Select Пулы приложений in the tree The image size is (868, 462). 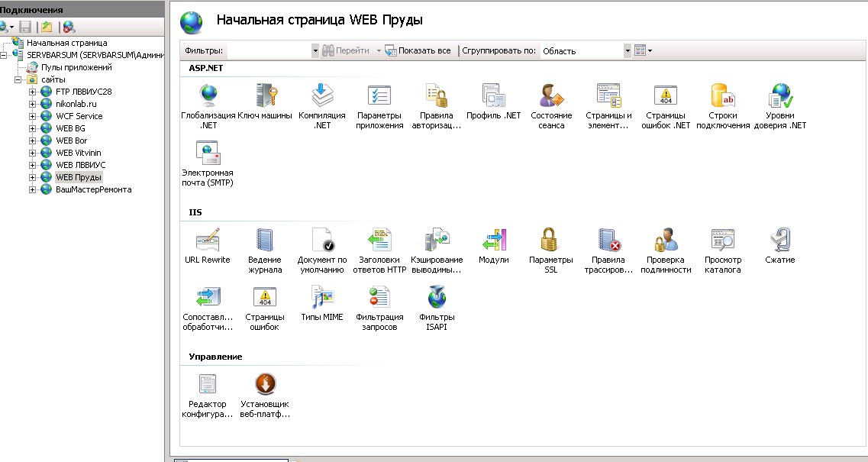76,67
